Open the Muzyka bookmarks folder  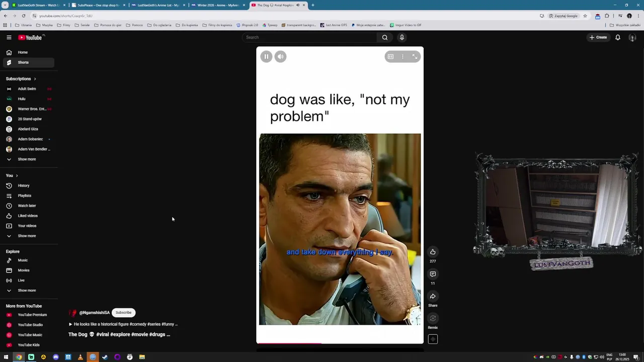pyautogui.click(x=44, y=25)
